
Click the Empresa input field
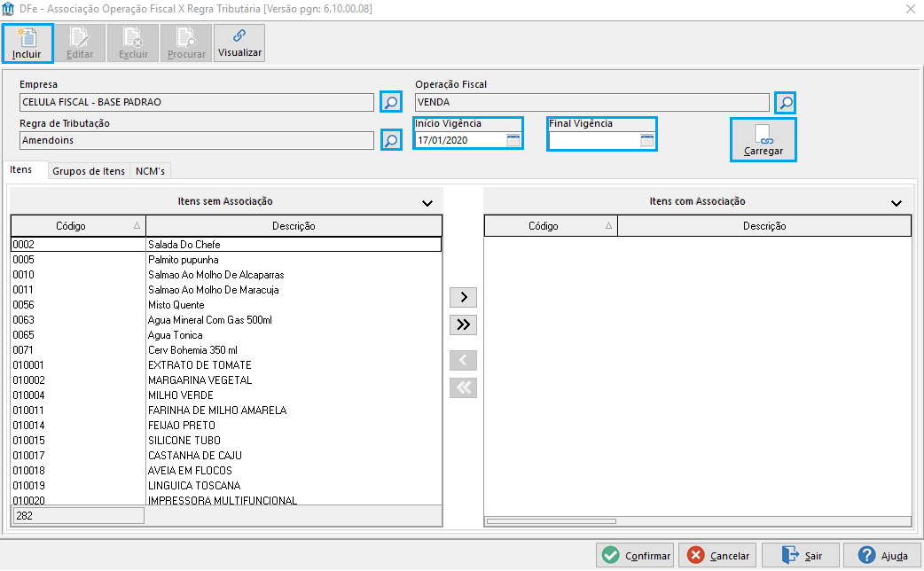tap(197, 102)
